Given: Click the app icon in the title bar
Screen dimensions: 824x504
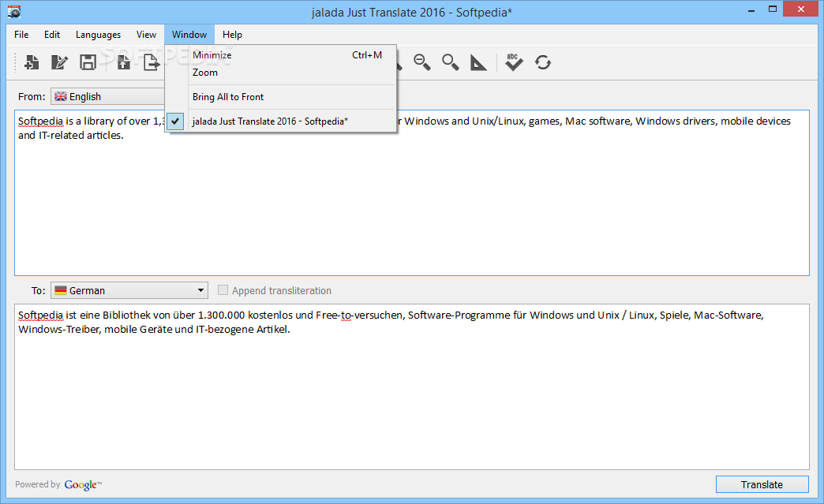Looking at the screenshot, I should coord(14,12).
